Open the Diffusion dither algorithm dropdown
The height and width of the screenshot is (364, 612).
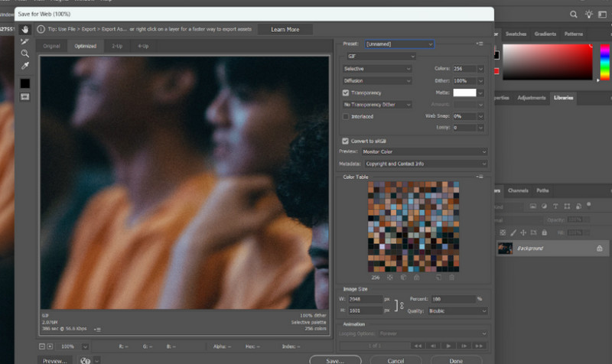(377, 81)
